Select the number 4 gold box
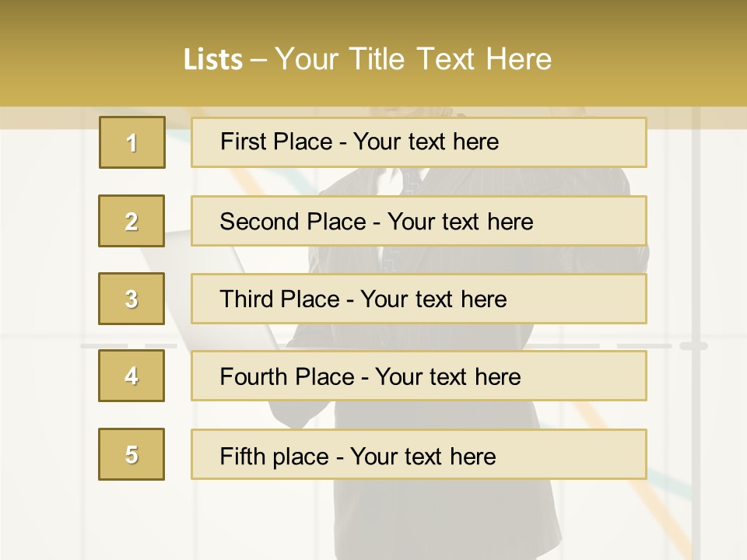 pyautogui.click(x=132, y=376)
